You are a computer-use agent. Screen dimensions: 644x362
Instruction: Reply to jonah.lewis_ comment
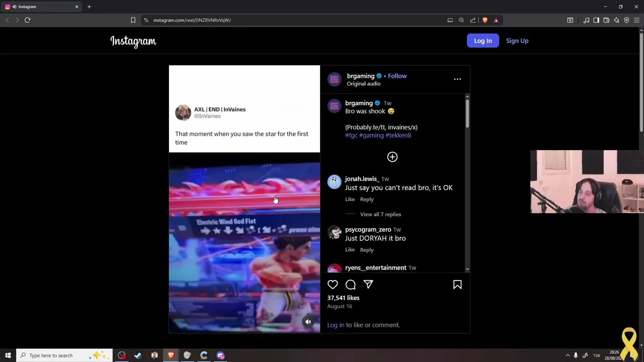pos(367,200)
